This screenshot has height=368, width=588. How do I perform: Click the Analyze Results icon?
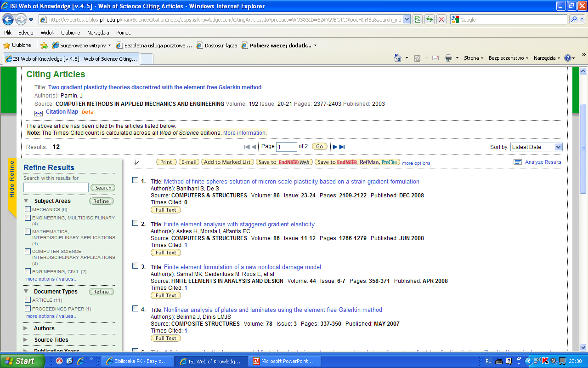click(x=518, y=162)
